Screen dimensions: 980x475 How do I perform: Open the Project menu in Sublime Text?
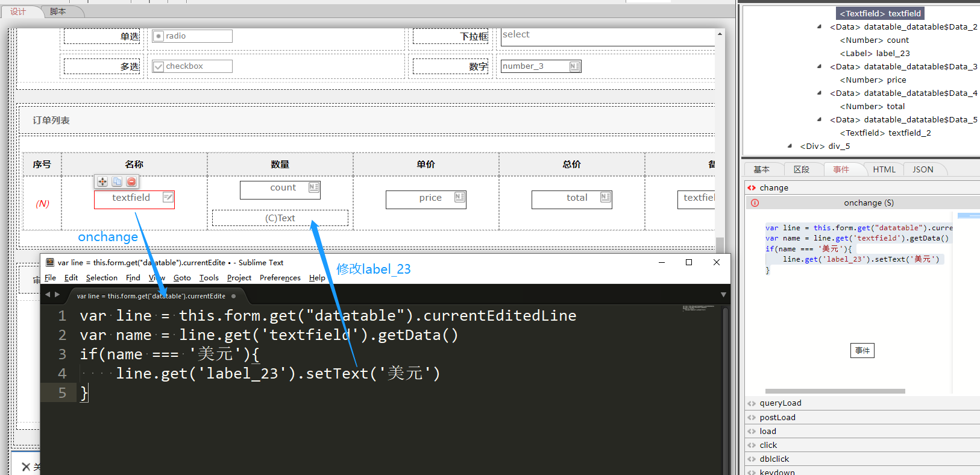(239, 278)
